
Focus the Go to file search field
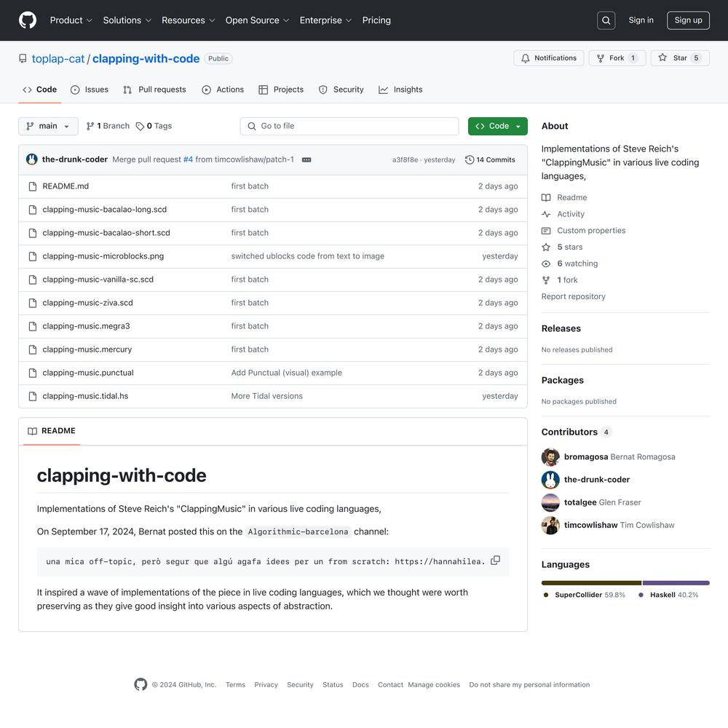349,126
